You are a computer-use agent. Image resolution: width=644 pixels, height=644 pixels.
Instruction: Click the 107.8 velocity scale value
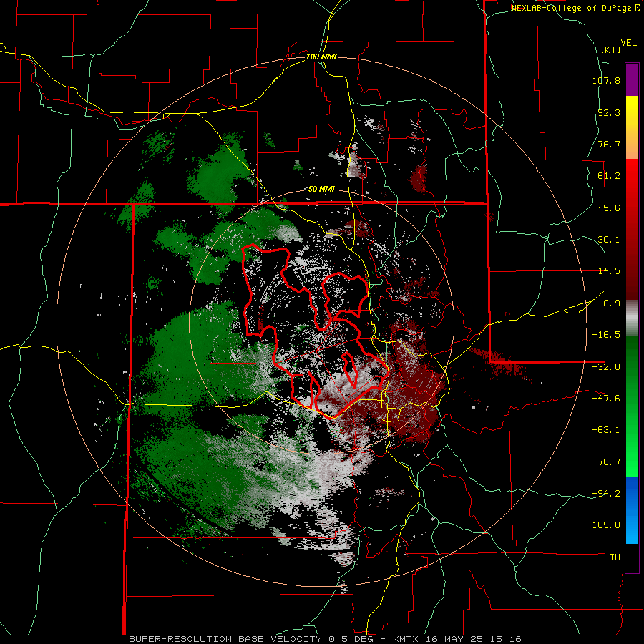point(606,80)
